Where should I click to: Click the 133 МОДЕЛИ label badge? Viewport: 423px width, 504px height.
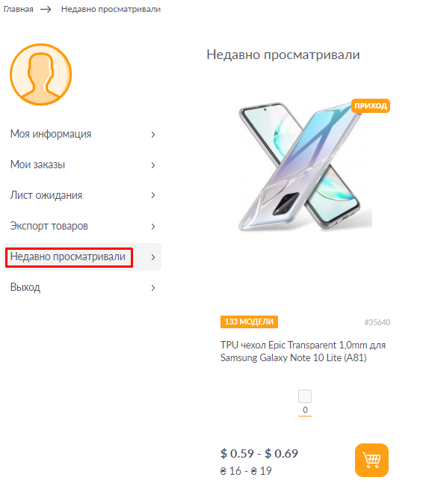249,322
